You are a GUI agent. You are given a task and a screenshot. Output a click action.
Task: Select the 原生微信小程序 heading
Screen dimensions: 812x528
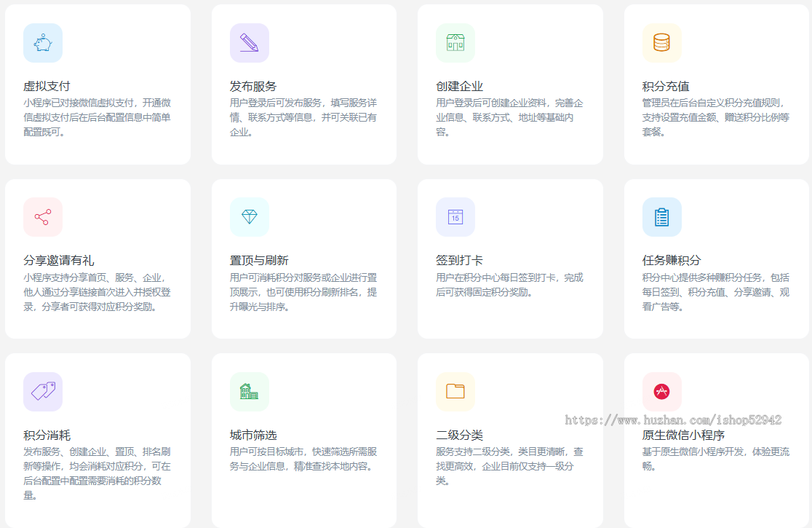(x=683, y=435)
